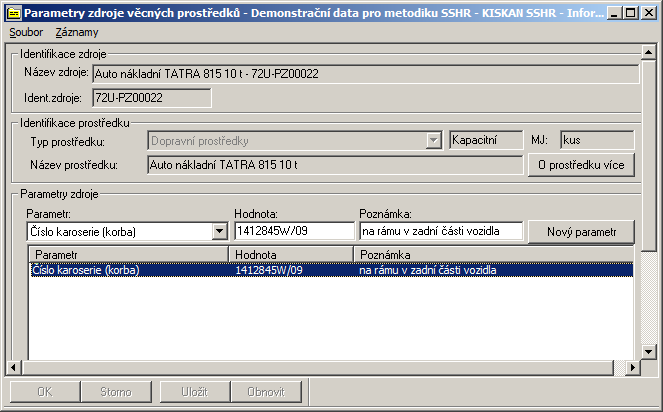Viewport: 663px width, 412px height.
Task: Click the Ident.zdroje field
Action: tap(151, 98)
